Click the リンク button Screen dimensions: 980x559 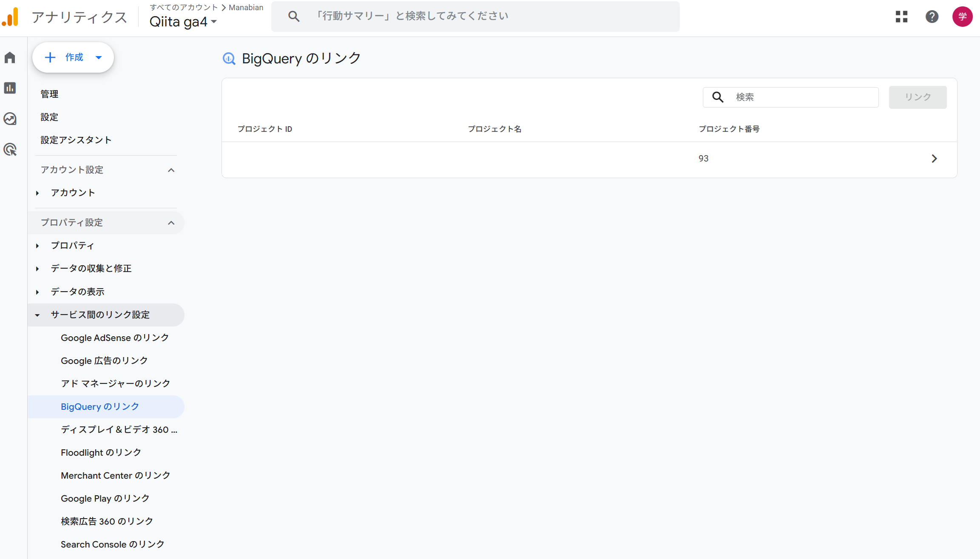coord(917,97)
